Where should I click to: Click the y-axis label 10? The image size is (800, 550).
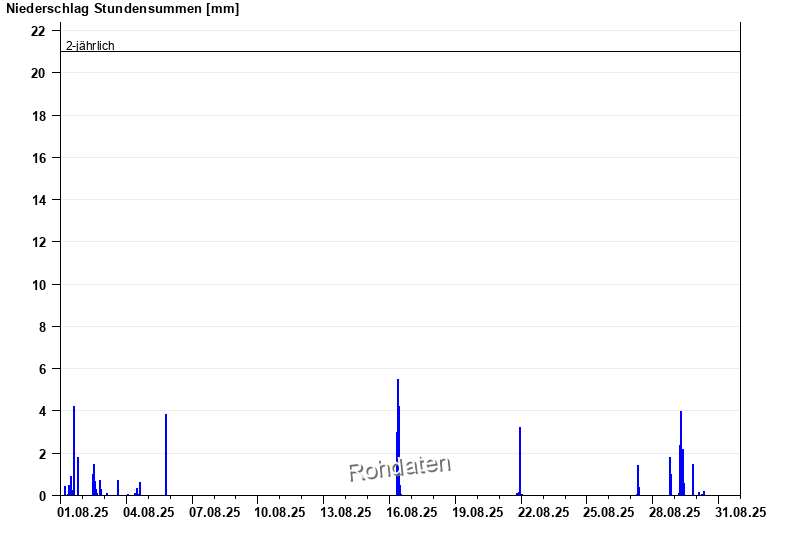(39, 285)
